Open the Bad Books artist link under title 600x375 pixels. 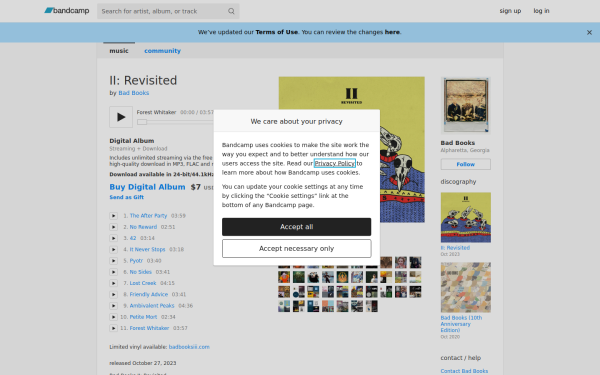pos(134,93)
